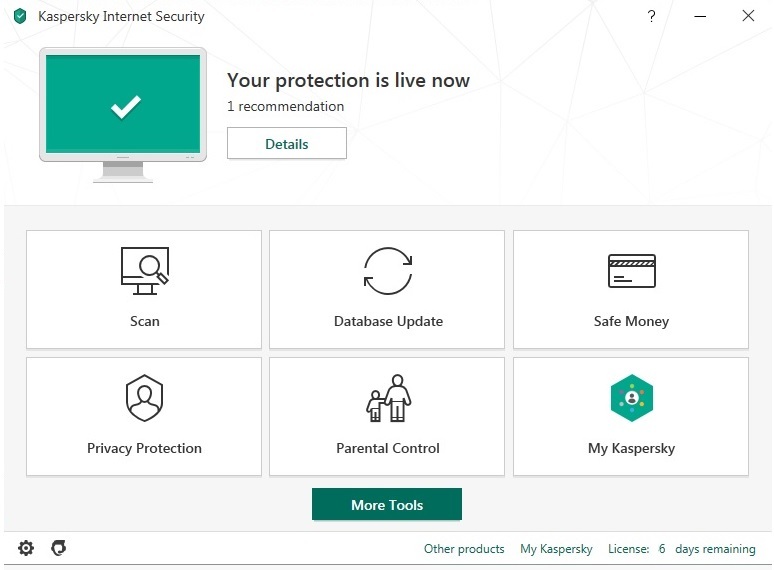Open the Scan tile
The width and height of the screenshot is (774, 570).
click(x=144, y=289)
